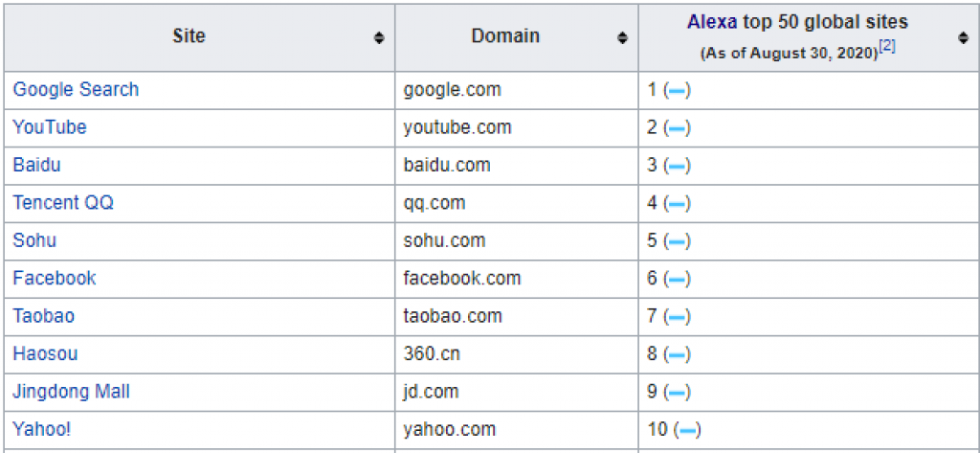
Task: Click rank steady icon beside Baidu's rank 3
Action: (x=677, y=166)
